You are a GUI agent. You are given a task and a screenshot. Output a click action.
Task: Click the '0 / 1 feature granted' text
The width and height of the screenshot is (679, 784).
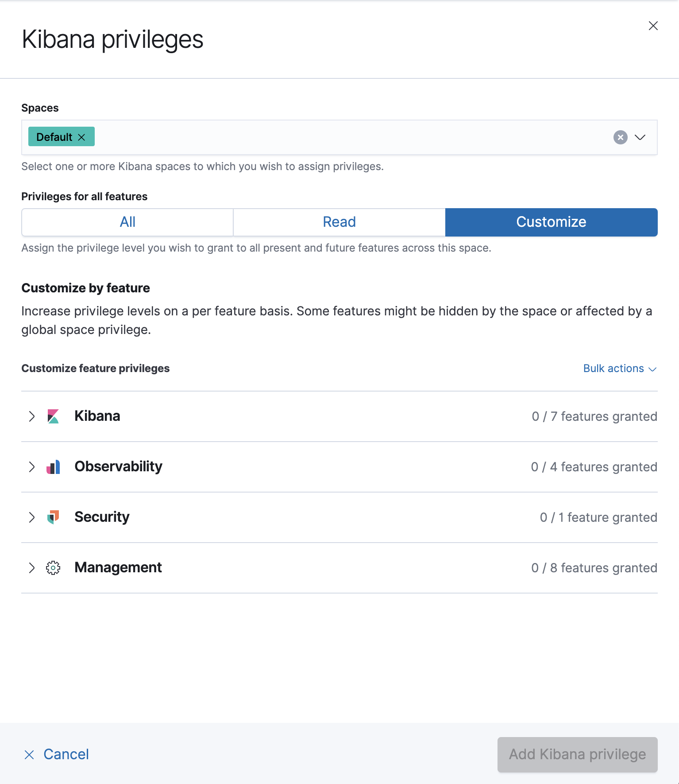coord(598,517)
